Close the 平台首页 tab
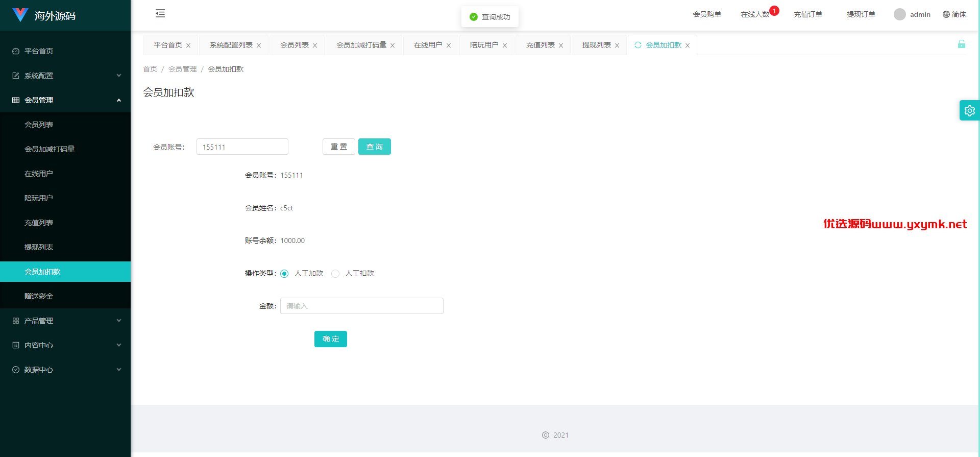This screenshot has height=457, width=980. coord(188,45)
